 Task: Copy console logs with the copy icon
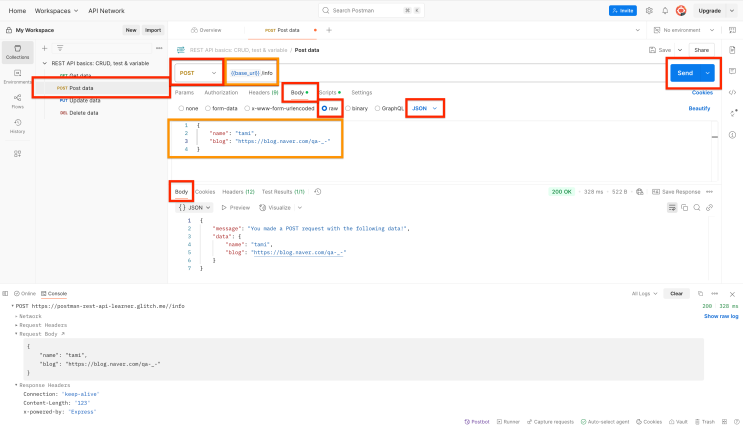coord(700,293)
